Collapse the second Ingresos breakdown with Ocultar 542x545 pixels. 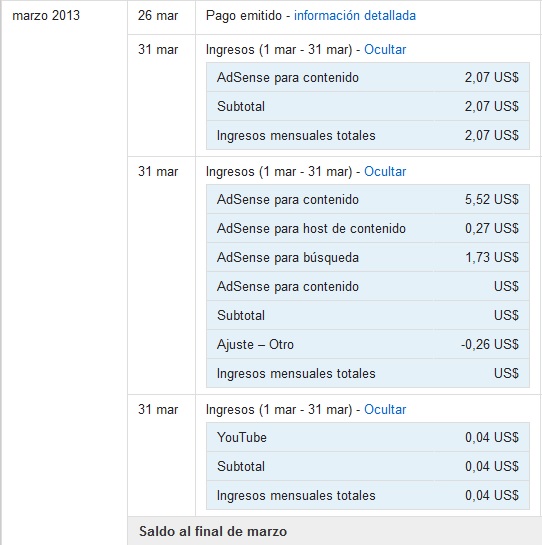pyautogui.click(x=385, y=171)
